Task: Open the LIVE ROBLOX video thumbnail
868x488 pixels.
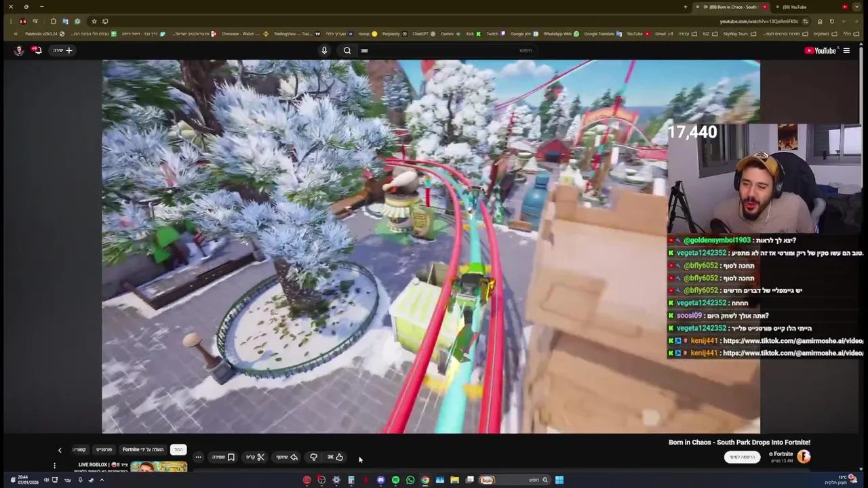Action: coord(159,467)
